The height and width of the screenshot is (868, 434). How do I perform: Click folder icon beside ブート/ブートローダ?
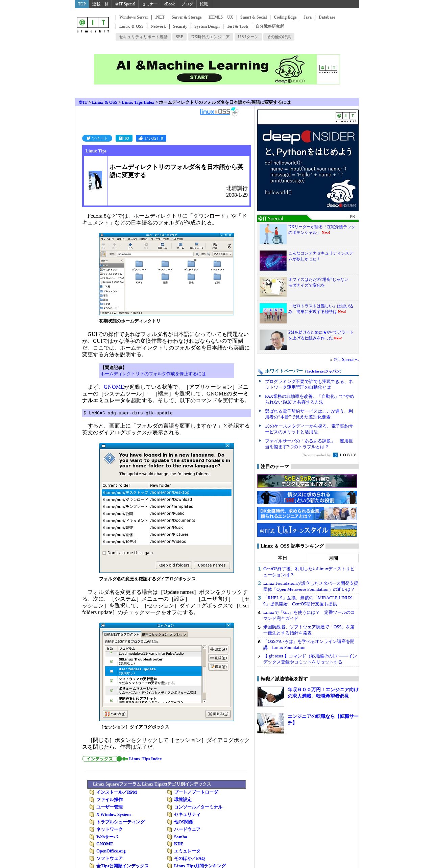(x=169, y=792)
